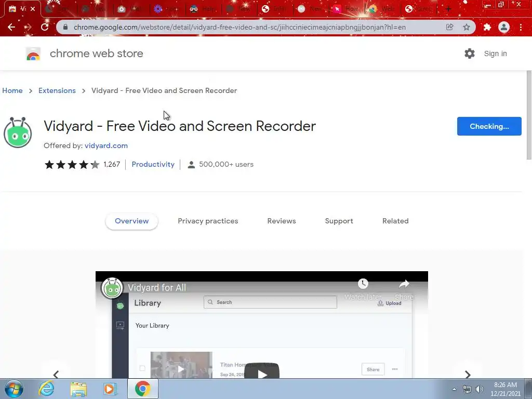This screenshot has width=532, height=399.
Task: Click the share page icon in address bar
Action: pyautogui.click(x=449, y=27)
